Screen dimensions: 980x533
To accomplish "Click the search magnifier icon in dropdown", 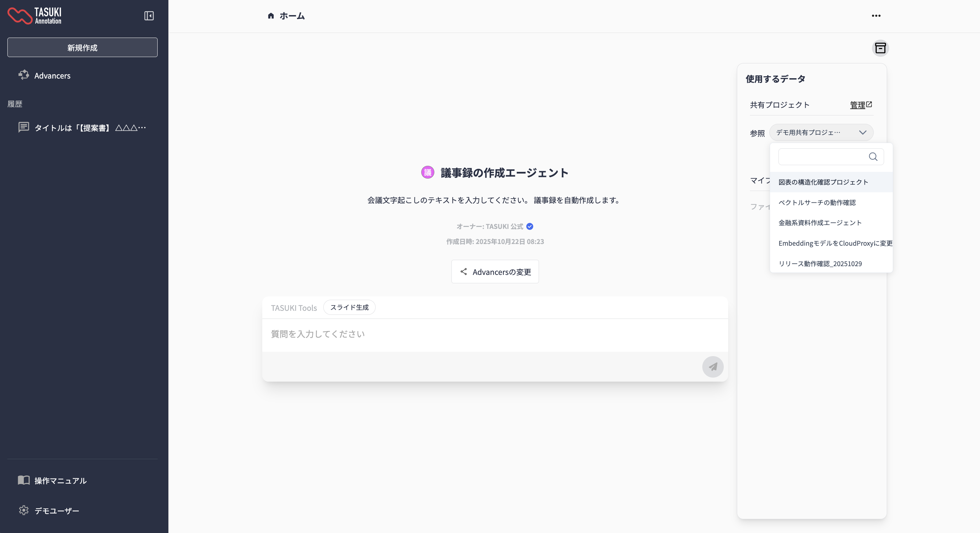I will tap(873, 157).
